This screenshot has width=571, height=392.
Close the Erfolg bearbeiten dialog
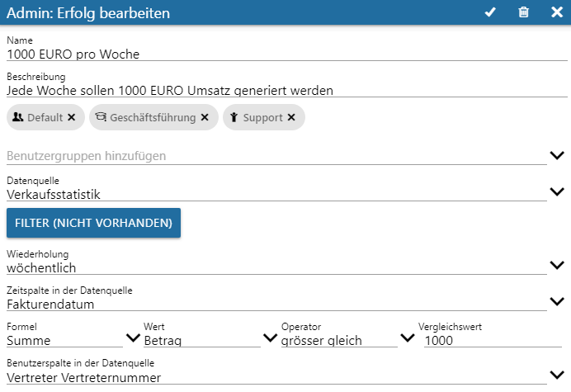557,12
